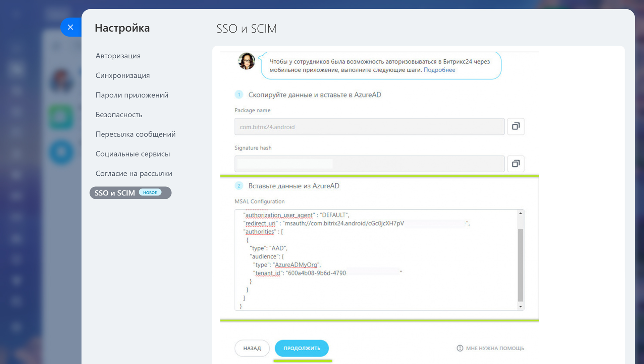Screen dimensions: 644x364
Task: Open the Авторизация settings section
Action: 118,56
